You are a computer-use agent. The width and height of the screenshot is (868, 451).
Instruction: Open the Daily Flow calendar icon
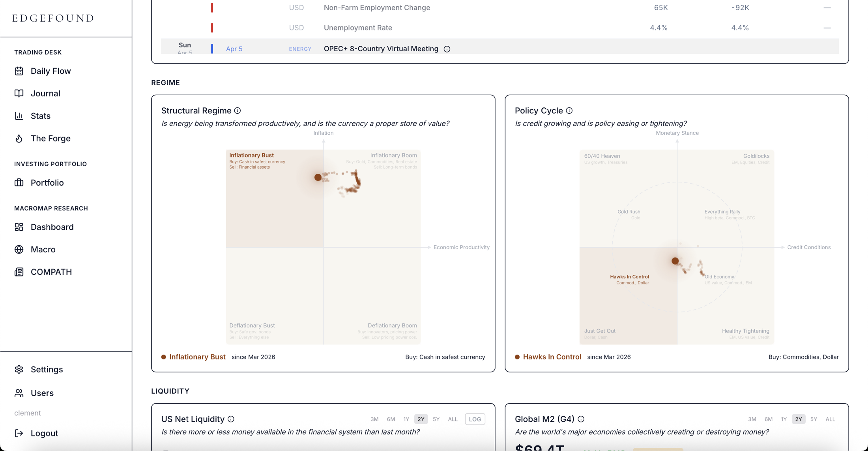point(19,71)
